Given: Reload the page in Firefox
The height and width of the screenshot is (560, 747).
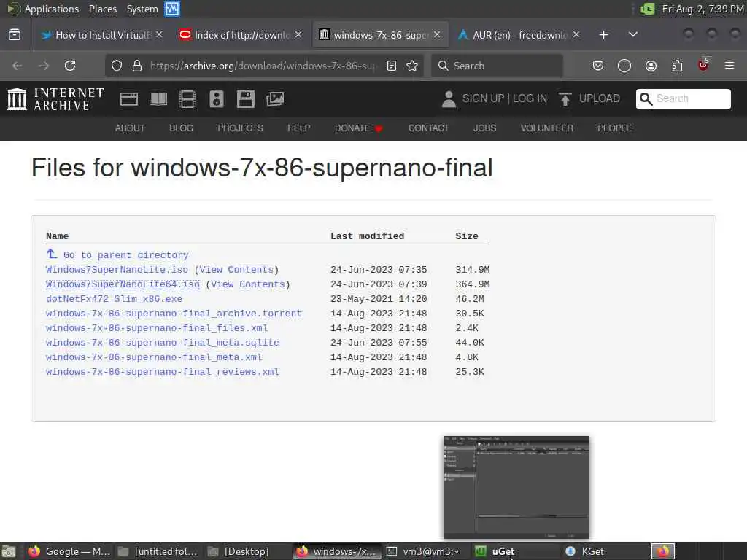Looking at the screenshot, I should pos(70,66).
